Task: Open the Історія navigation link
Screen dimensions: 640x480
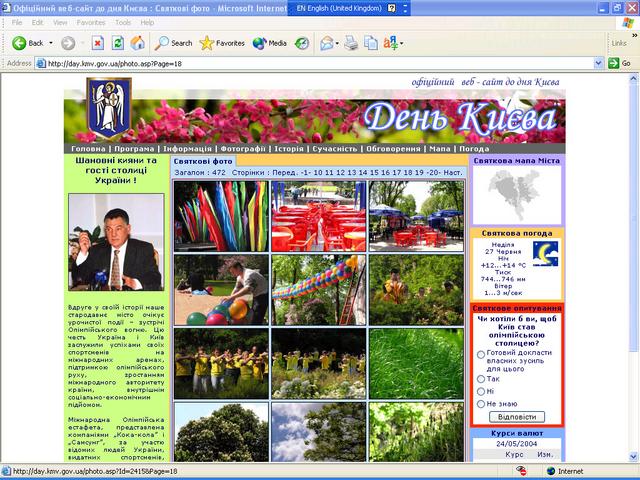Action: 289,149
